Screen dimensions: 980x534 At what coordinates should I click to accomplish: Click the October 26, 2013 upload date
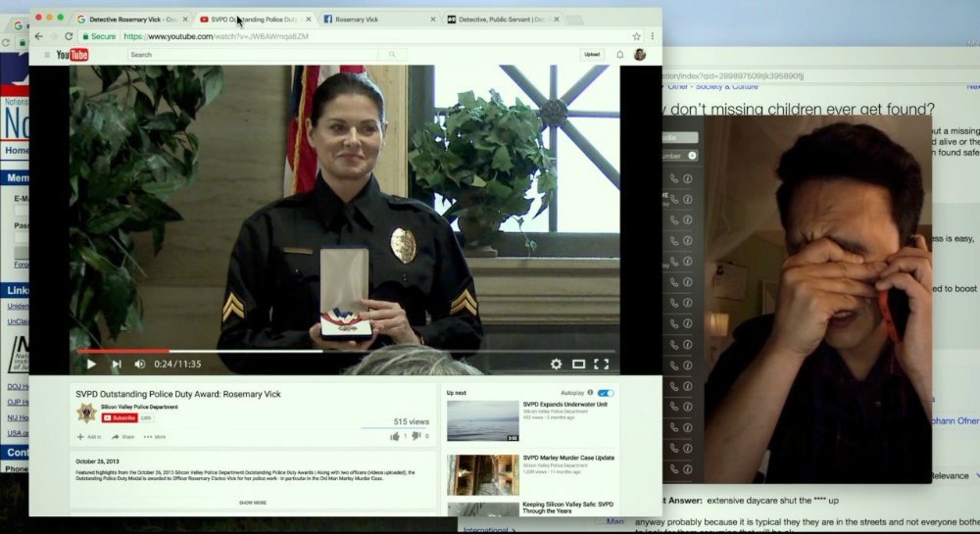(x=97, y=461)
